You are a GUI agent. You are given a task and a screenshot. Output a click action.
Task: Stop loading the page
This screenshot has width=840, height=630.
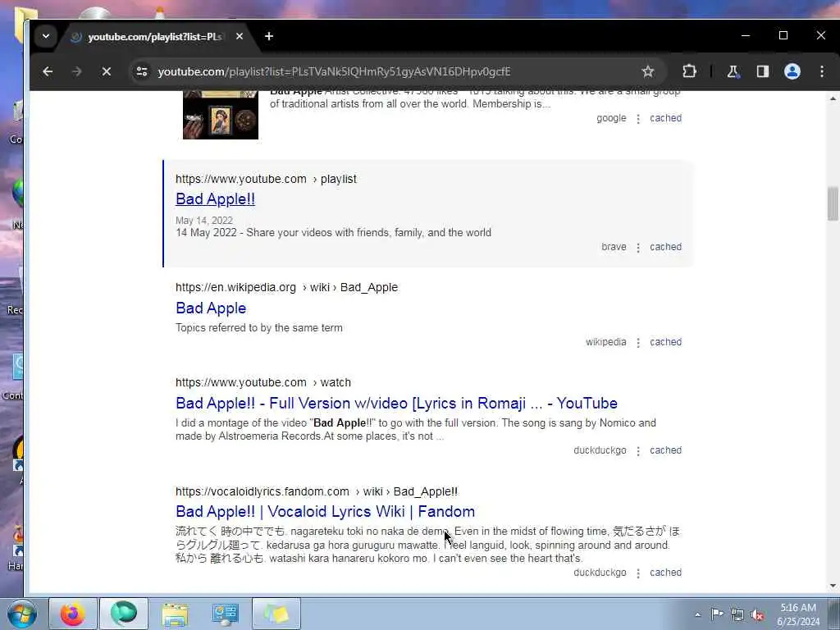[106, 71]
